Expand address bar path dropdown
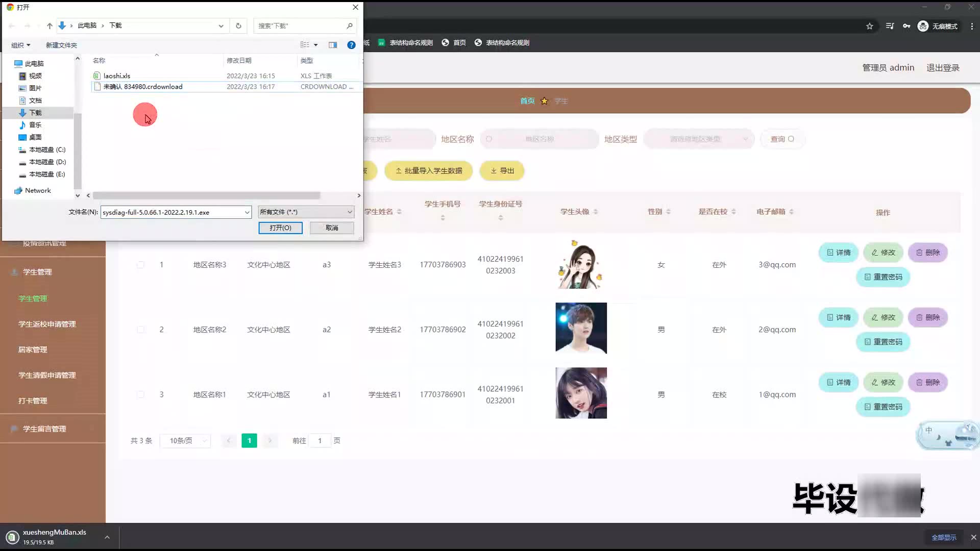The image size is (980, 551). (x=221, y=26)
